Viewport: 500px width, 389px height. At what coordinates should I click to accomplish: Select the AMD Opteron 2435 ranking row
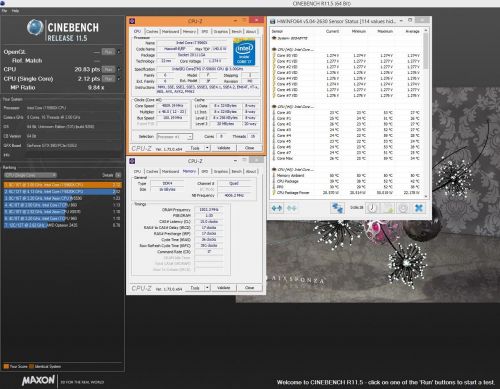[62, 225]
